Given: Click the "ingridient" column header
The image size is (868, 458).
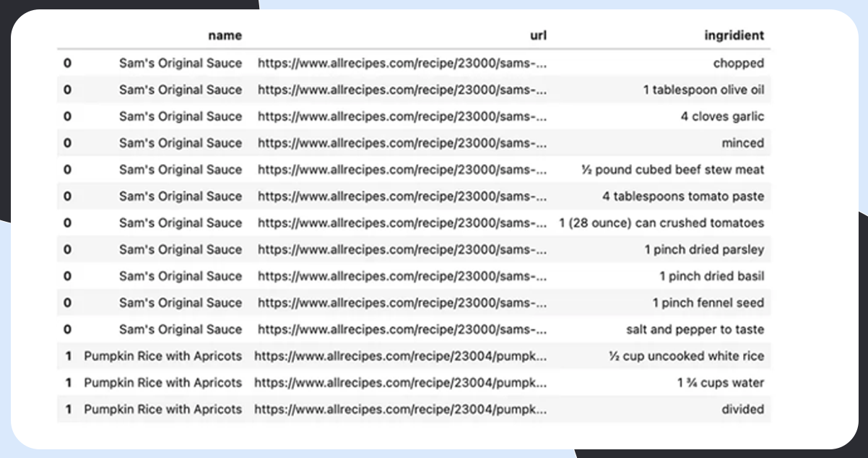Looking at the screenshot, I should coord(734,35).
